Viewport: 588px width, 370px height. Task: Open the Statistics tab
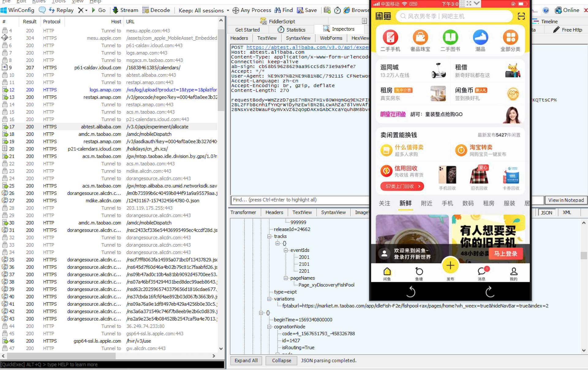click(291, 30)
